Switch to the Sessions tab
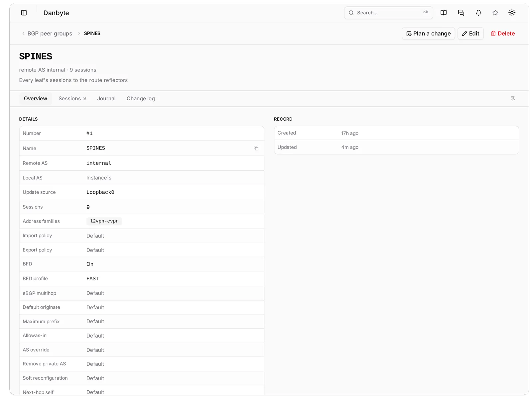This screenshot has width=532, height=398. [x=72, y=99]
